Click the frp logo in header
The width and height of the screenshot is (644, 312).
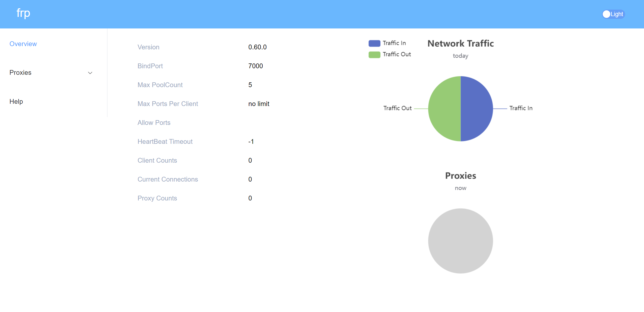coord(23,13)
